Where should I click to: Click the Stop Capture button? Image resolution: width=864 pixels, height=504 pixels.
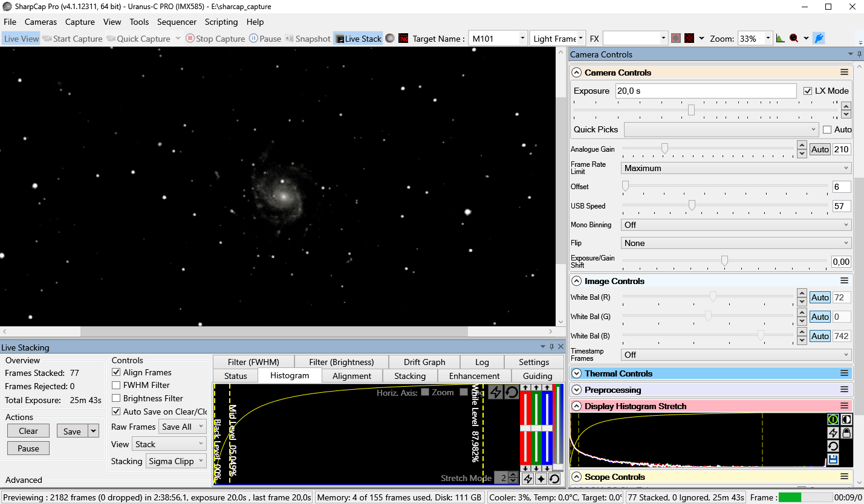[215, 38]
